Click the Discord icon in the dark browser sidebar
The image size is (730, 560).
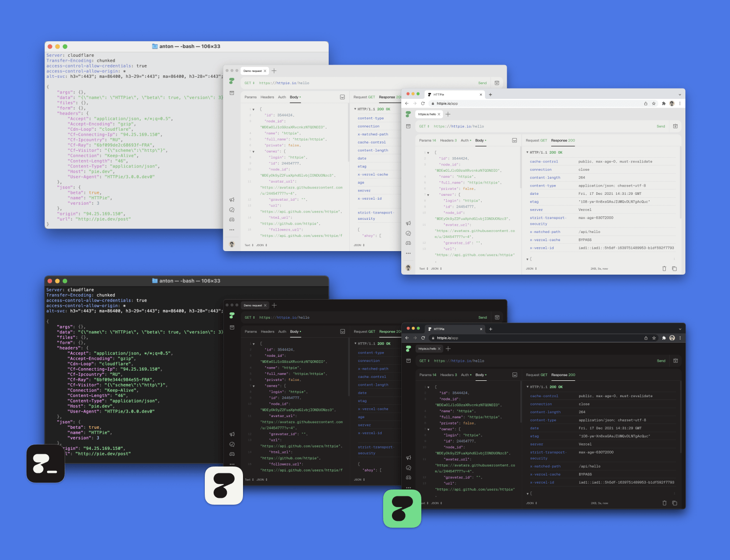[409, 477]
